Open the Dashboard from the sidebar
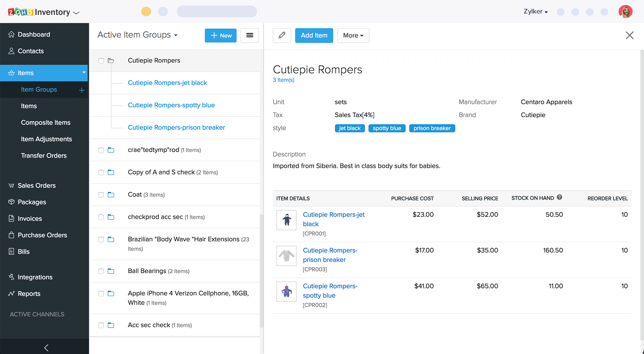The width and height of the screenshot is (644, 354). coord(34,34)
